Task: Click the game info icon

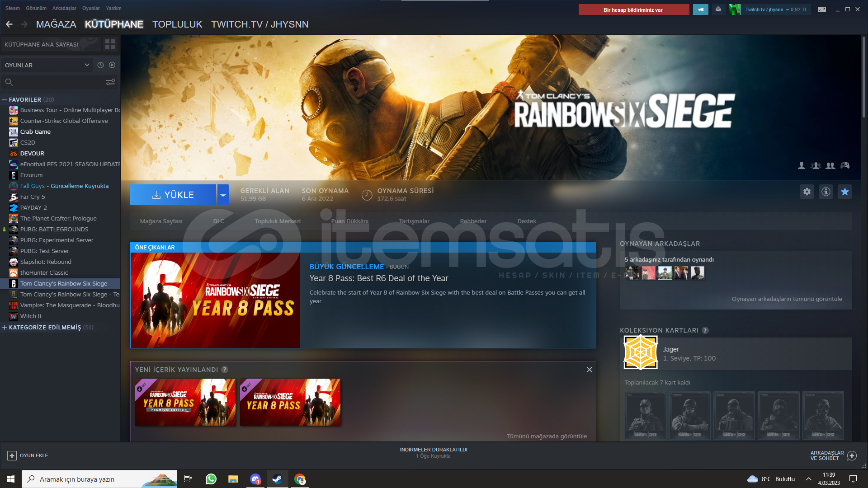Action: point(826,192)
